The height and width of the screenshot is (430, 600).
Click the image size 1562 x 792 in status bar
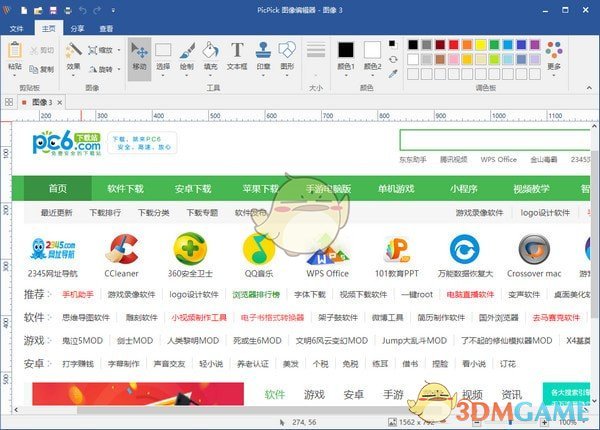pos(411,422)
